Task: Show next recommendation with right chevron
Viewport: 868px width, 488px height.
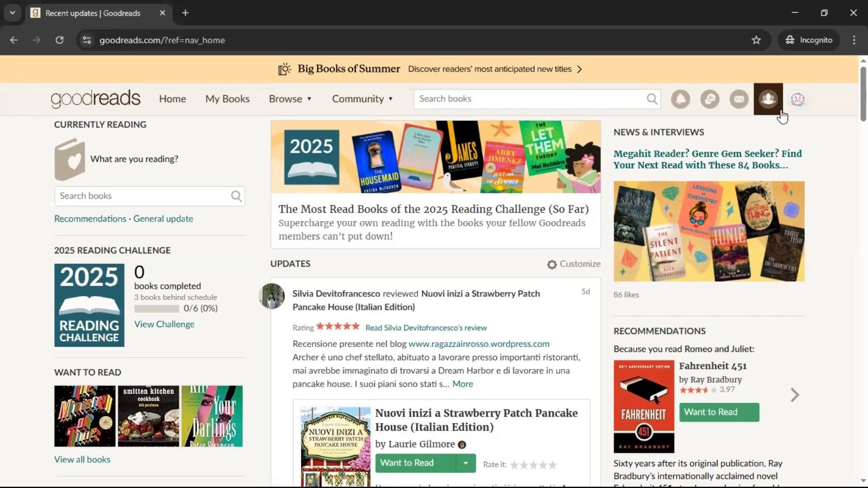Action: tap(795, 395)
